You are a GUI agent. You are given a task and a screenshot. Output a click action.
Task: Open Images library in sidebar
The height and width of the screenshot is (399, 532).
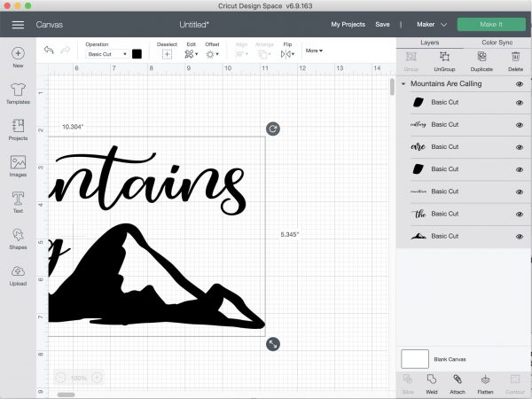click(x=18, y=167)
